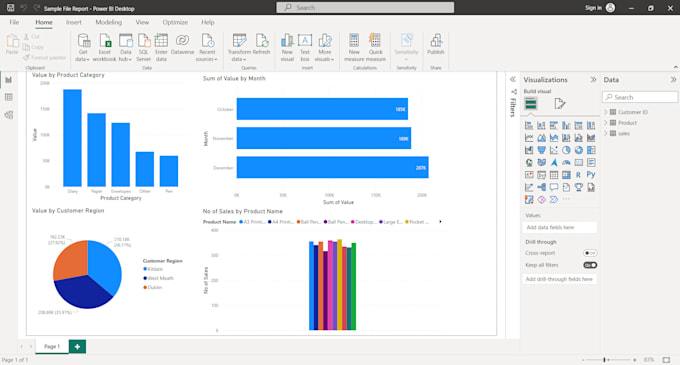Viewport: 680px width, 365px height.
Task: Expand the Customer ID table
Action: 606,112
